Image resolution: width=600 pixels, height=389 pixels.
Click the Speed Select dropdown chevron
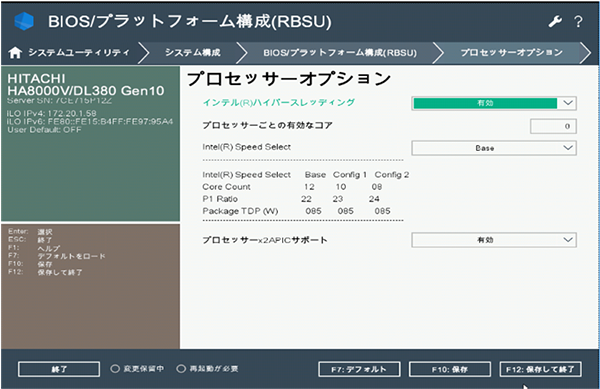click(568, 148)
